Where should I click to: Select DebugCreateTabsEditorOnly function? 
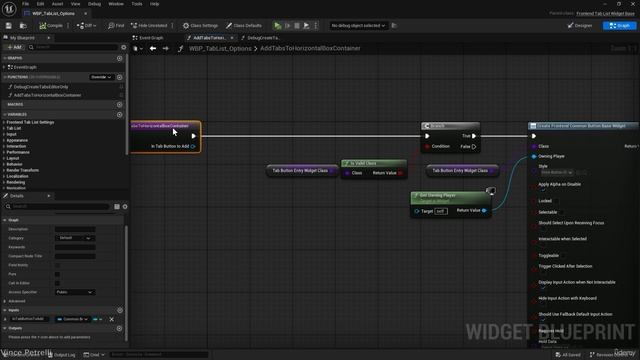(x=41, y=87)
